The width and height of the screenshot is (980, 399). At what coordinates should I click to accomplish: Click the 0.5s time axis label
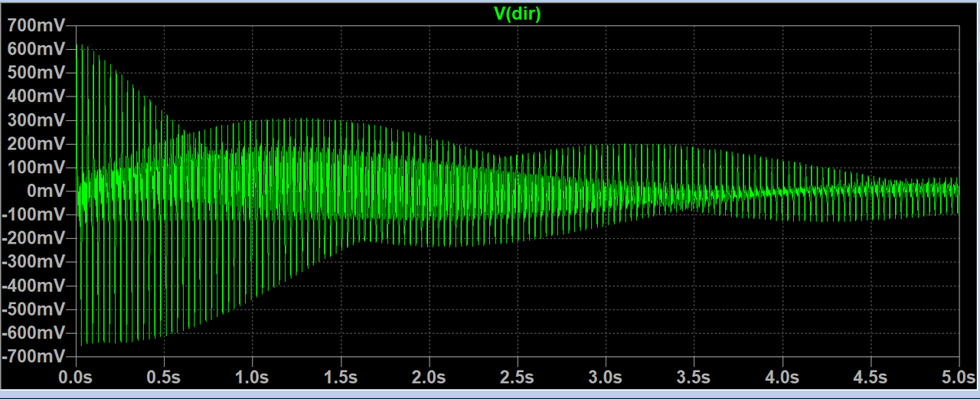click(164, 378)
